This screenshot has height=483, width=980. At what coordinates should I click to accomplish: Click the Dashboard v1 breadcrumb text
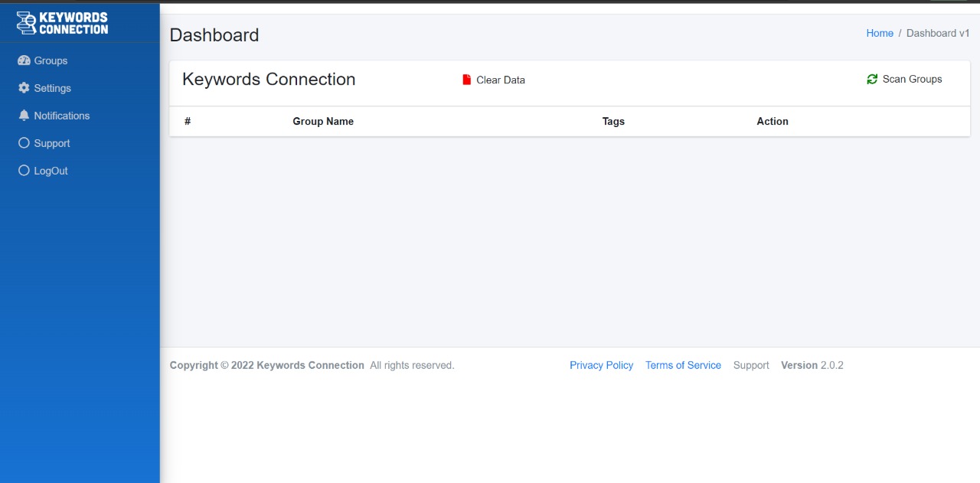938,33
